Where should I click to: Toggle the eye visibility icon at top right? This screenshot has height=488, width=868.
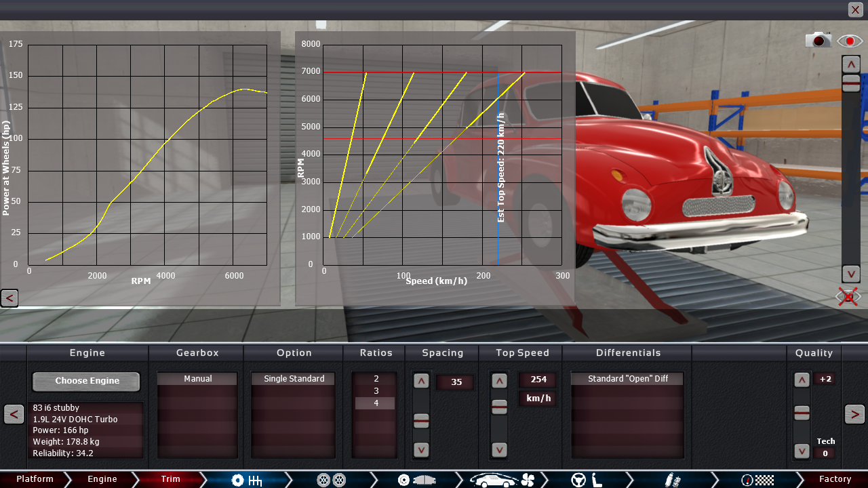[x=850, y=41]
